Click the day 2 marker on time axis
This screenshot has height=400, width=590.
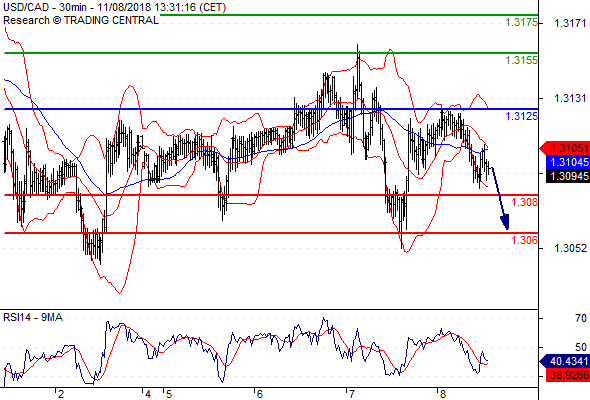click(x=61, y=394)
